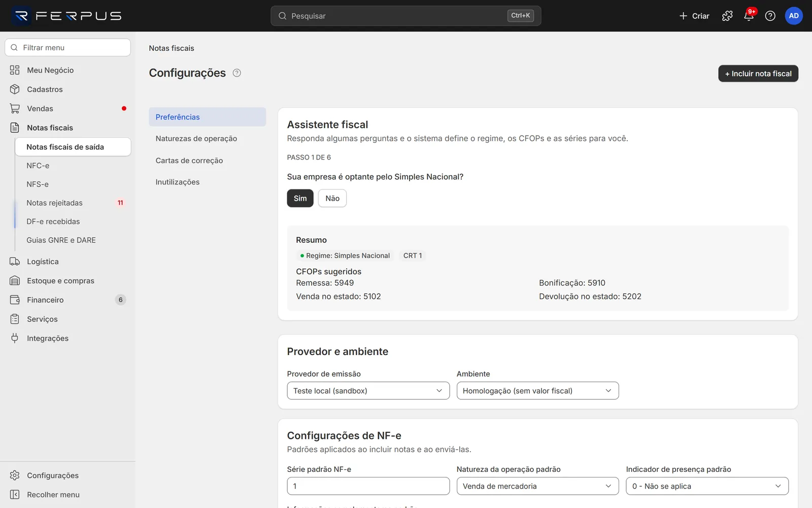Open Integrações plug icon in sidebar
The width and height of the screenshot is (812, 508).
(x=15, y=338)
